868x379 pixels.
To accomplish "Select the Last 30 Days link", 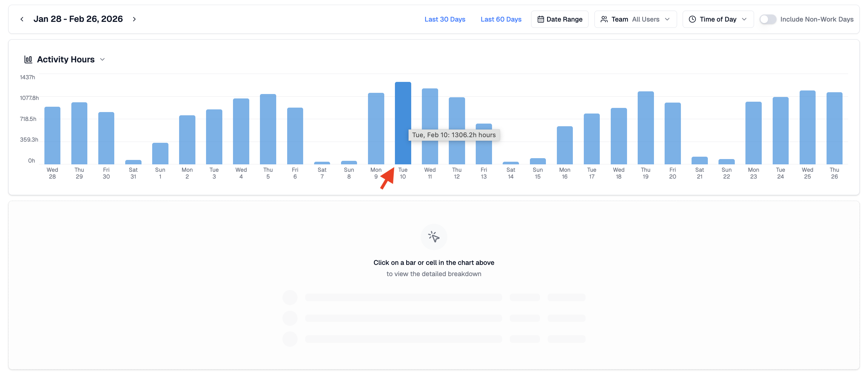I will 444,19.
